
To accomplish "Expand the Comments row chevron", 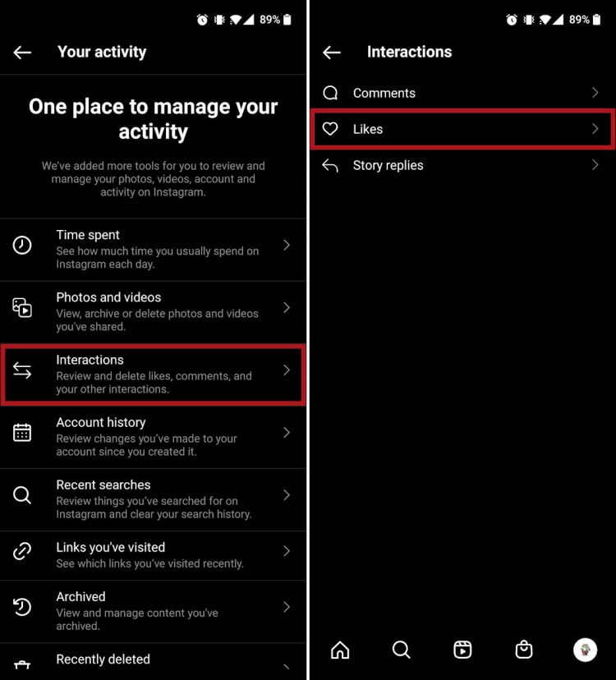I will pos(595,92).
